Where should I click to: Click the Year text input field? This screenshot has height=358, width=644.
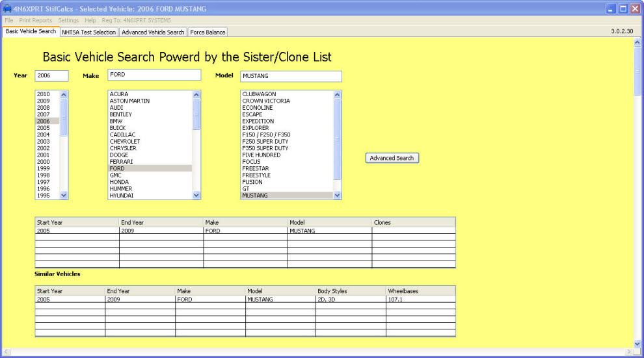click(51, 75)
